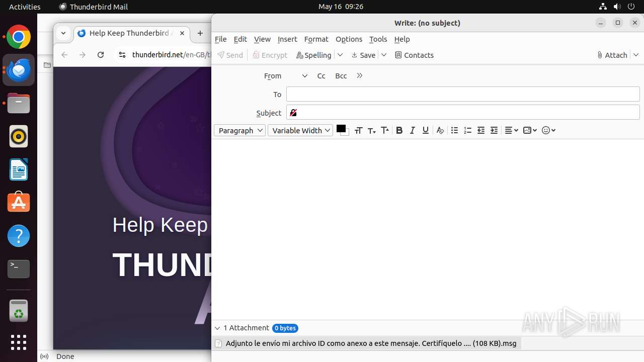The width and height of the screenshot is (644, 362).
Task: Go back in the browser window
Action: coord(64,55)
